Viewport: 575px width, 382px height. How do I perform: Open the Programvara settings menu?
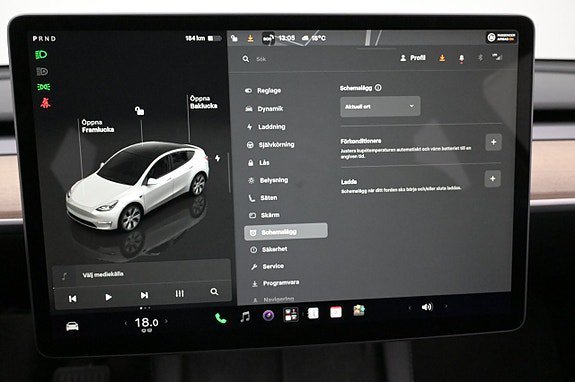[276, 283]
